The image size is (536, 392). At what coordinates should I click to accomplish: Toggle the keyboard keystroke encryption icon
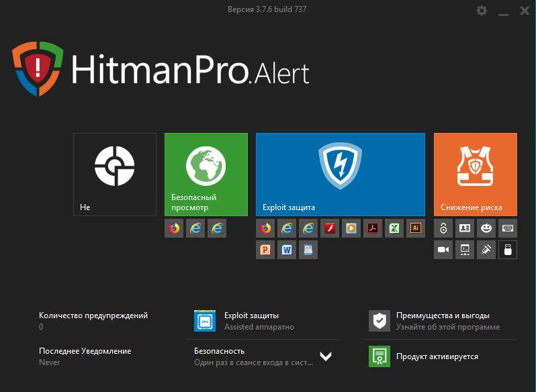click(x=508, y=228)
